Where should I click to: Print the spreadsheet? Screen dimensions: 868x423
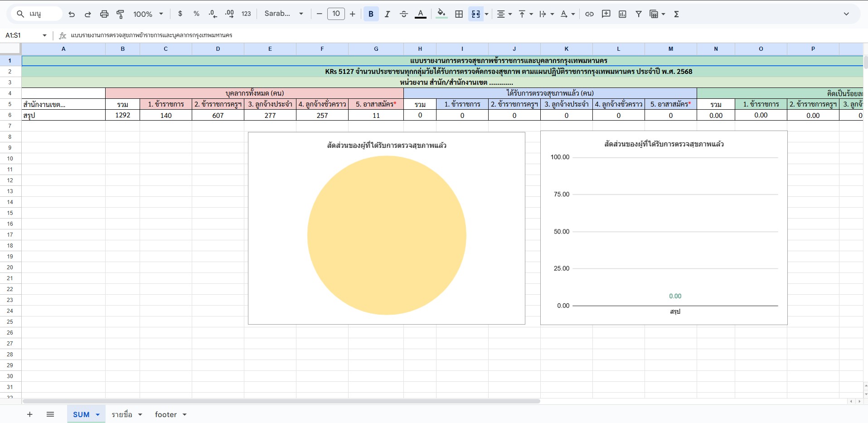pos(104,14)
